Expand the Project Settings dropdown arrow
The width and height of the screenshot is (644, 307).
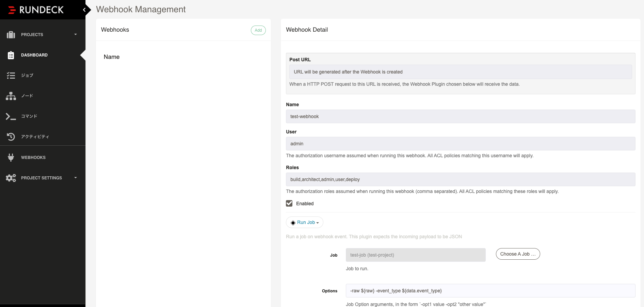pos(76,178)
